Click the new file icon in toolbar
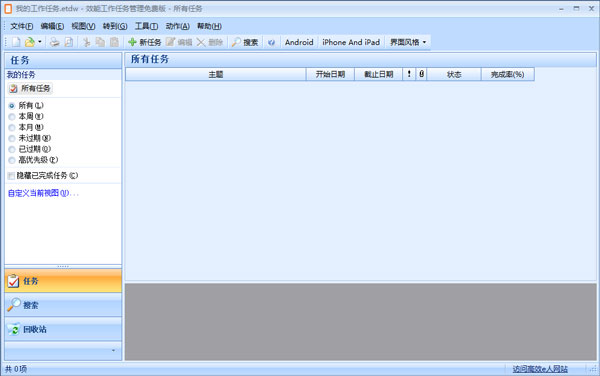Image resolution: width=600 pixels, height=376 pixels. coord(16,42)
